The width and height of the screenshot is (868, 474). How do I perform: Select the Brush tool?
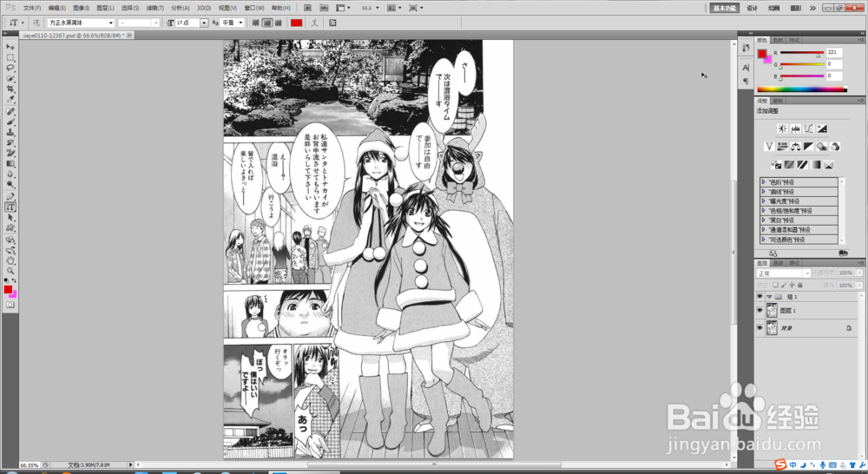10,122
